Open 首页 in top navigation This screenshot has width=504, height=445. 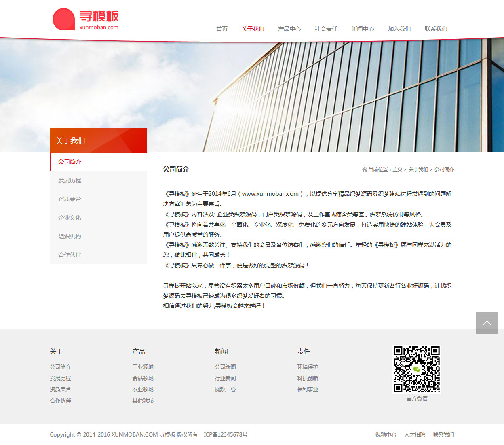point(222,29)
